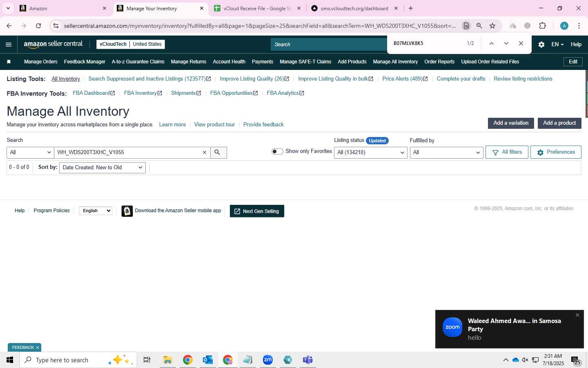Click the Add a product button

[x=559, y=123]
